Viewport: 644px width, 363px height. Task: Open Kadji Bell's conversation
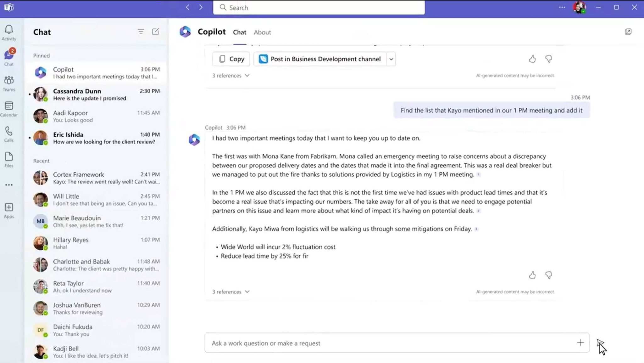(96, 351)
